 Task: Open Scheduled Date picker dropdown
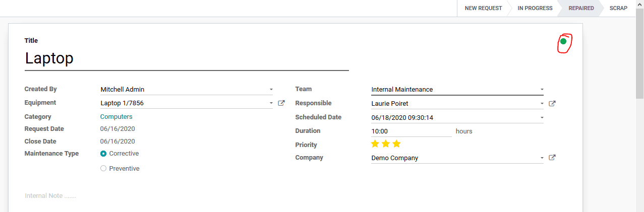click(542, 118)
